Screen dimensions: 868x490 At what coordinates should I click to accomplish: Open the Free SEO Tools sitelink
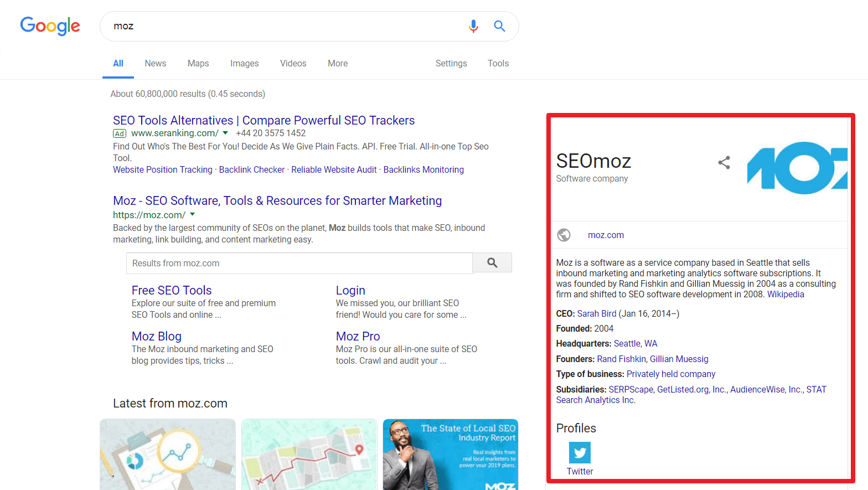click(172, 290)
